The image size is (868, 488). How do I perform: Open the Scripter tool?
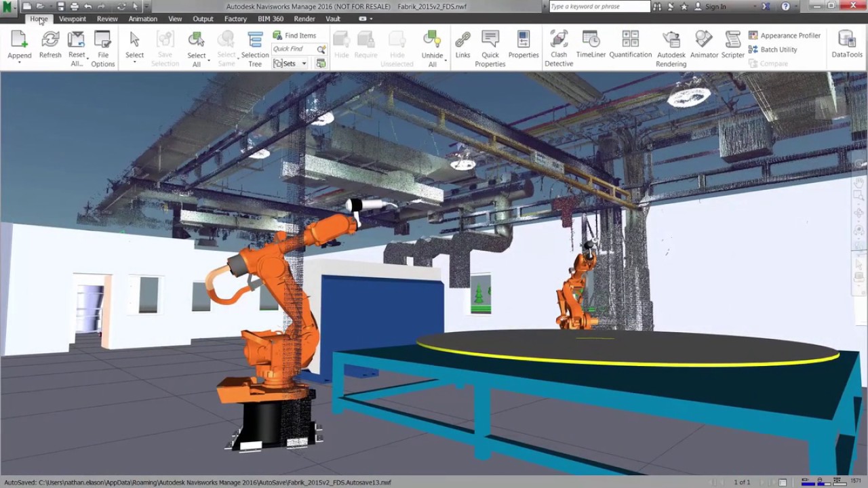point(733,45)
